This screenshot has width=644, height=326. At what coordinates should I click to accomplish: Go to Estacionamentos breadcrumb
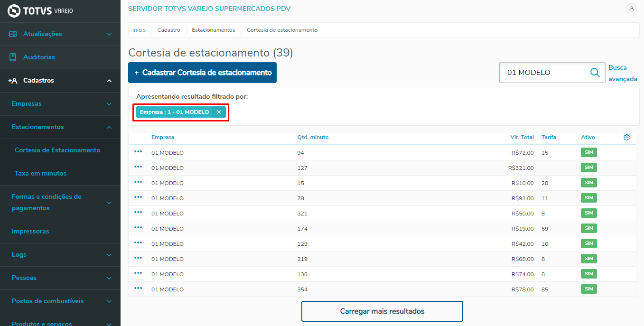(214, 30)
